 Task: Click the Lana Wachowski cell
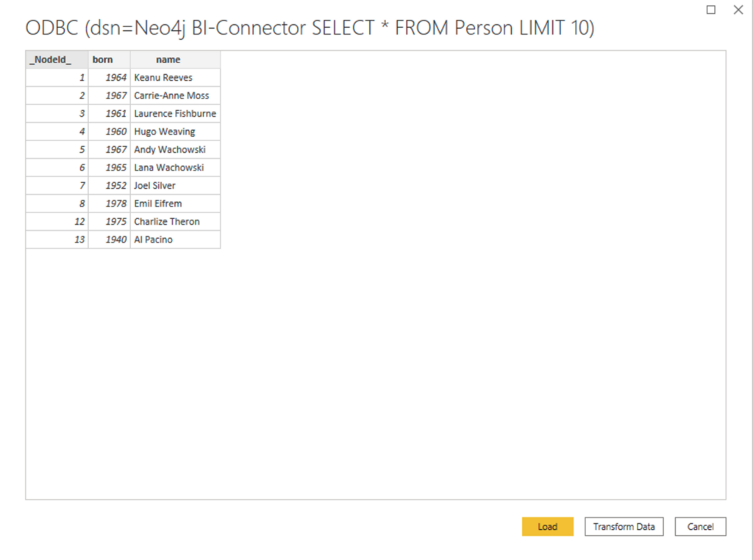coord(175,168)
